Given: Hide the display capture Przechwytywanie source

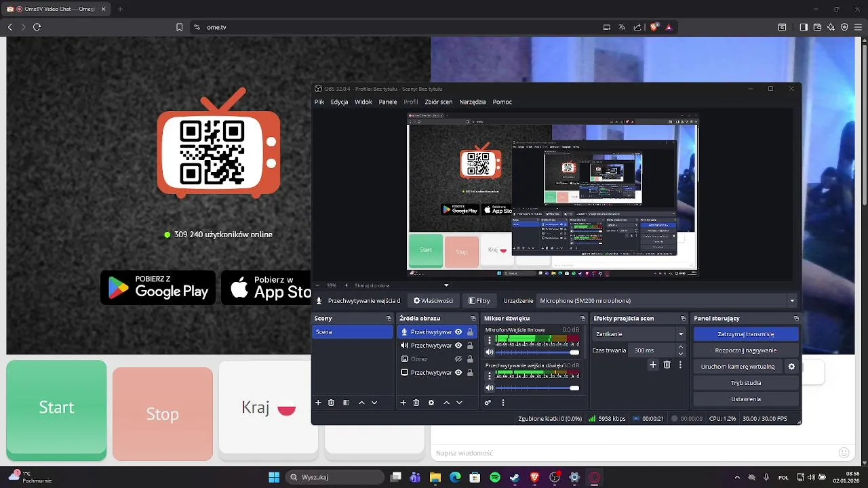Looking at the screenshot, I should pyautogui.click(x=458, y=372).
